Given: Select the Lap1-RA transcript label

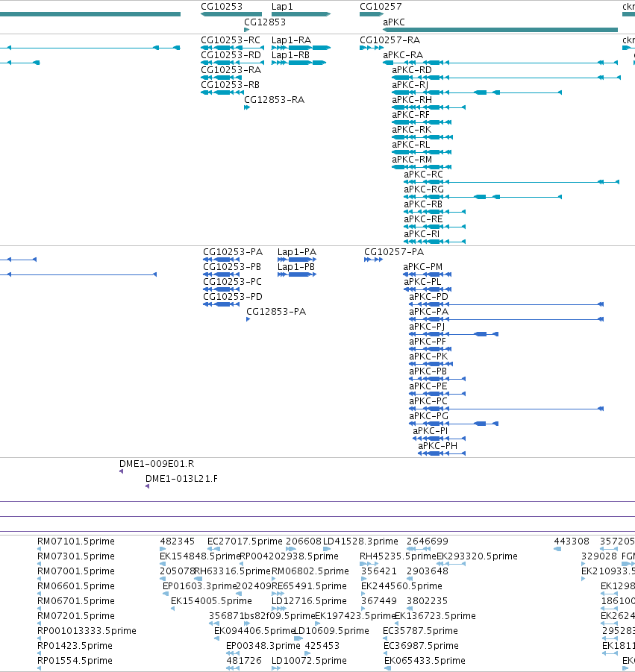Looking at the screenshot, I should [291, 40].
